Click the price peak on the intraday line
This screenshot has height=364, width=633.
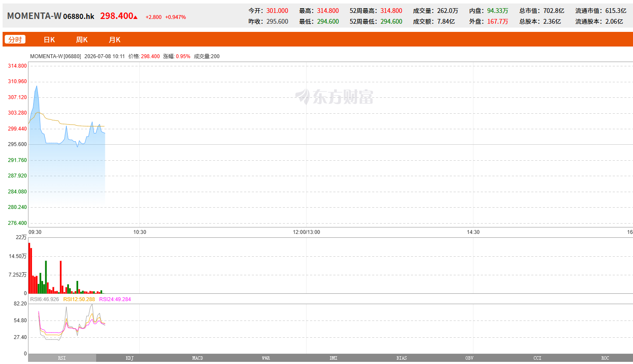coord(37,86)
